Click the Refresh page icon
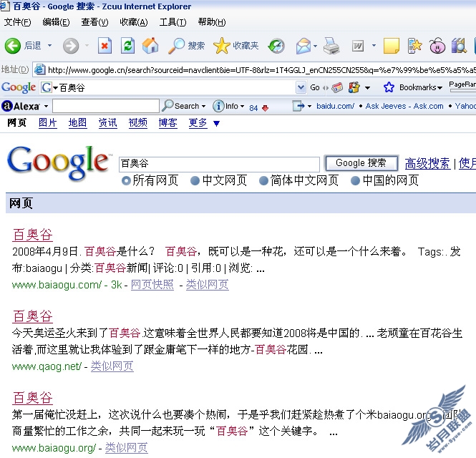476x458 pixels. [x=127, y=46]
